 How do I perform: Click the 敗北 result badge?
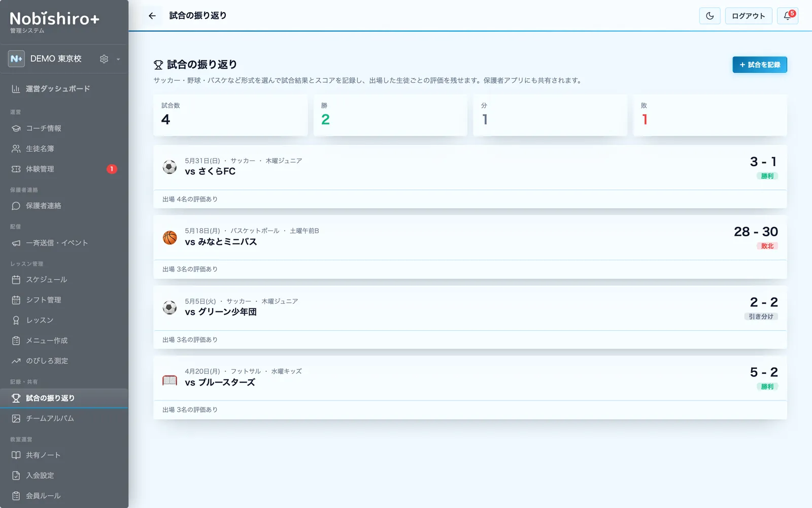pos(767,246)
